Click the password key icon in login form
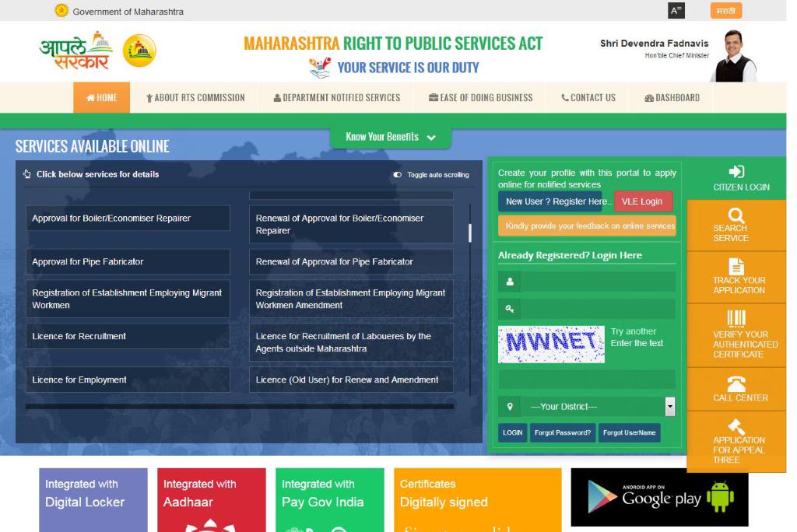 click(x=508, y=309)
